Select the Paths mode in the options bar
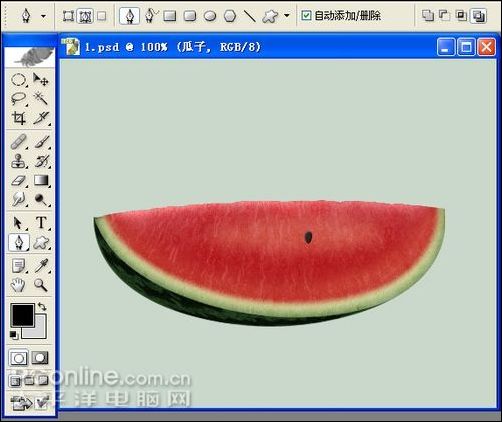 click(85, 16)
